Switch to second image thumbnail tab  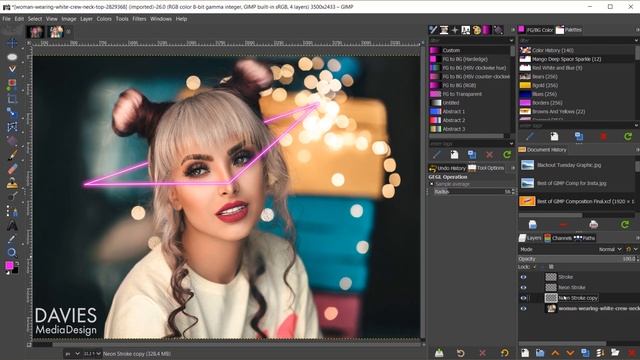(56, 32)
